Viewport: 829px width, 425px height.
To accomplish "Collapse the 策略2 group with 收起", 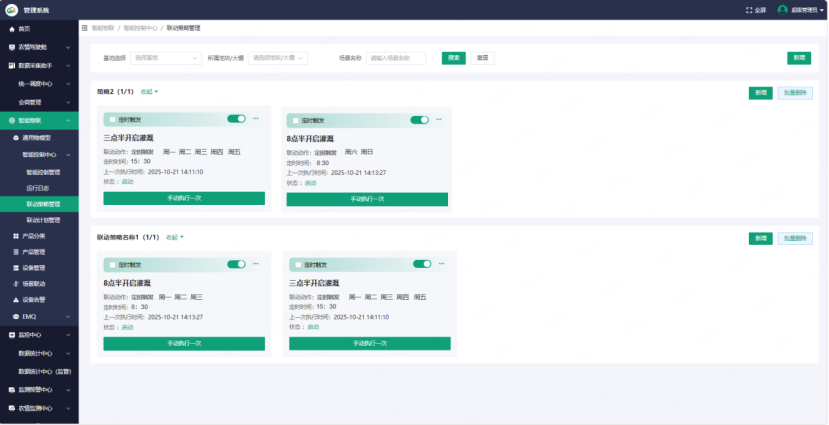I will [x=149, y=92].
